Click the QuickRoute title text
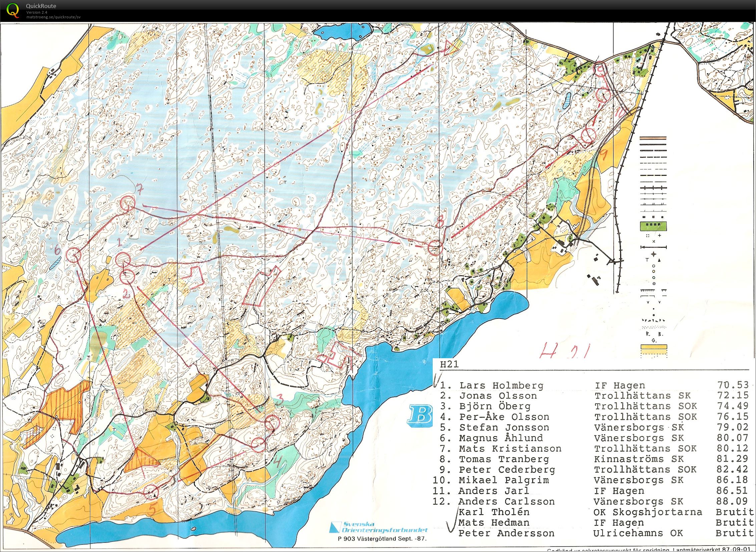This screenshot has height=552, width=756. 41,6
